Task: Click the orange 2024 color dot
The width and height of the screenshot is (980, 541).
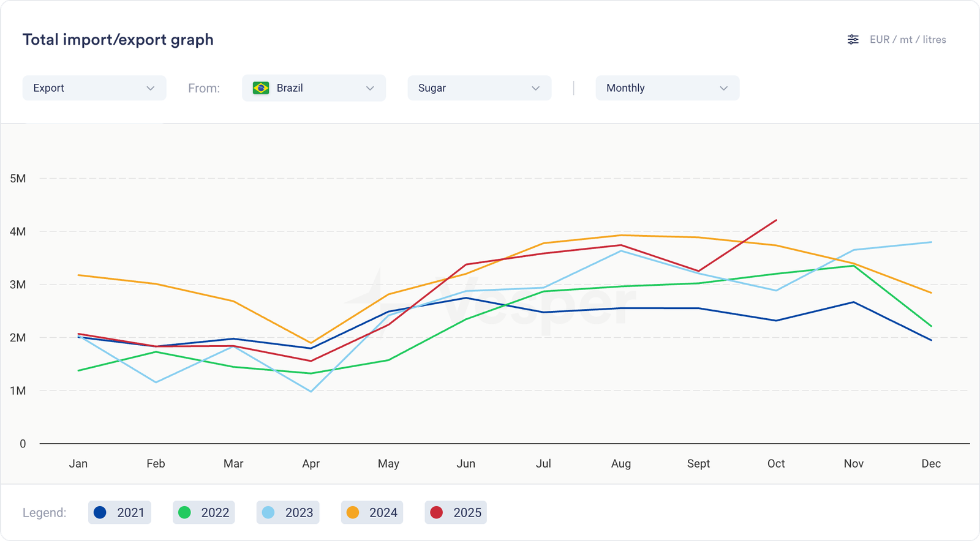Action: point(353,512)
